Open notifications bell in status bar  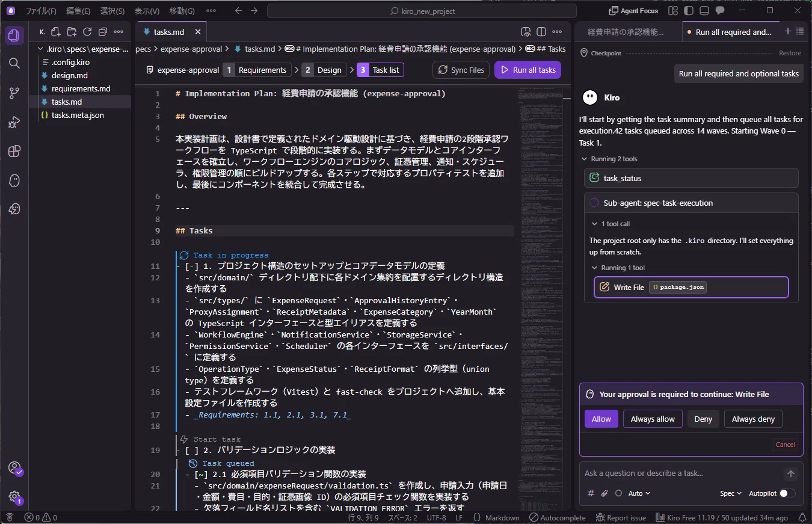802,517
